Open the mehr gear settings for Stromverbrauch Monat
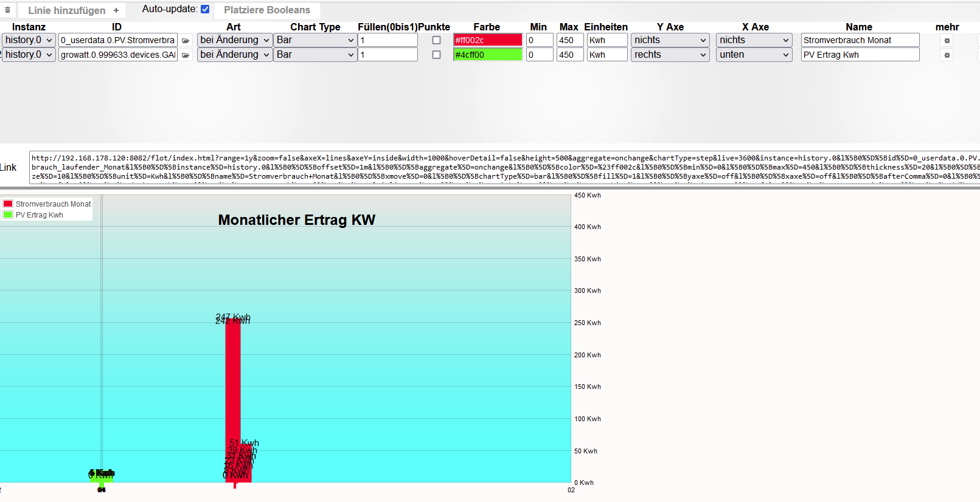 click(947, 41)
